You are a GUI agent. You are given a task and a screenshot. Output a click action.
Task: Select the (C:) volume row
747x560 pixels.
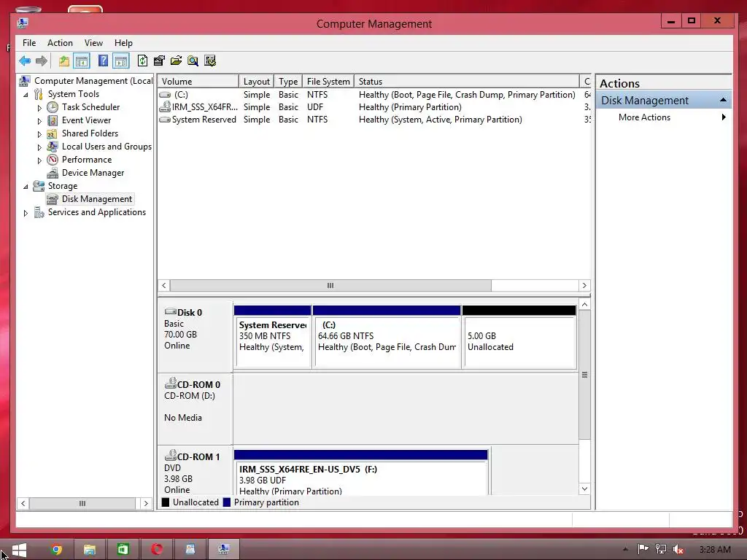point(374,94)
